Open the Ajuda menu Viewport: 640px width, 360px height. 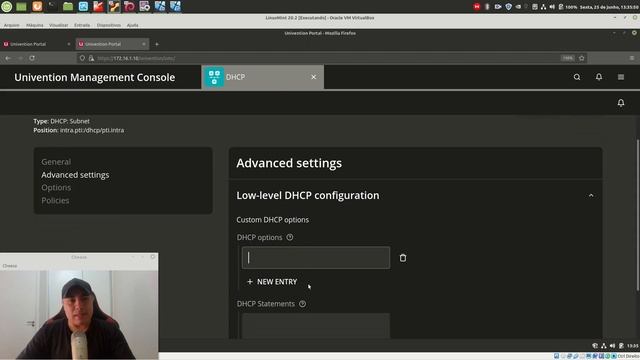point(132,25)
